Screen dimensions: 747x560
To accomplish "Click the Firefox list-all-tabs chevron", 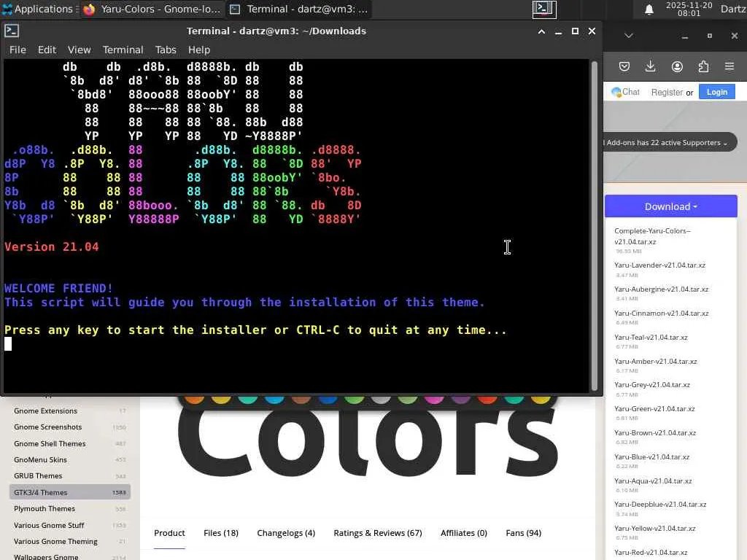I will click(x=628, y=36).
